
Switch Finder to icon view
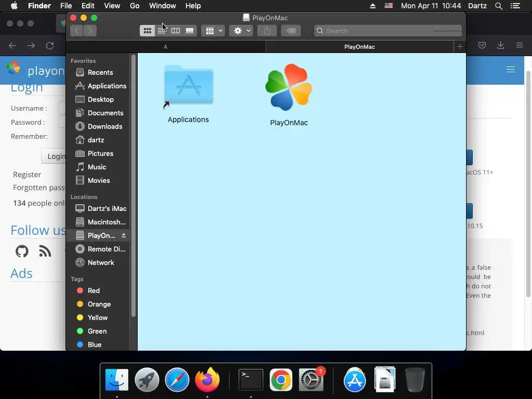coord(147,31)
